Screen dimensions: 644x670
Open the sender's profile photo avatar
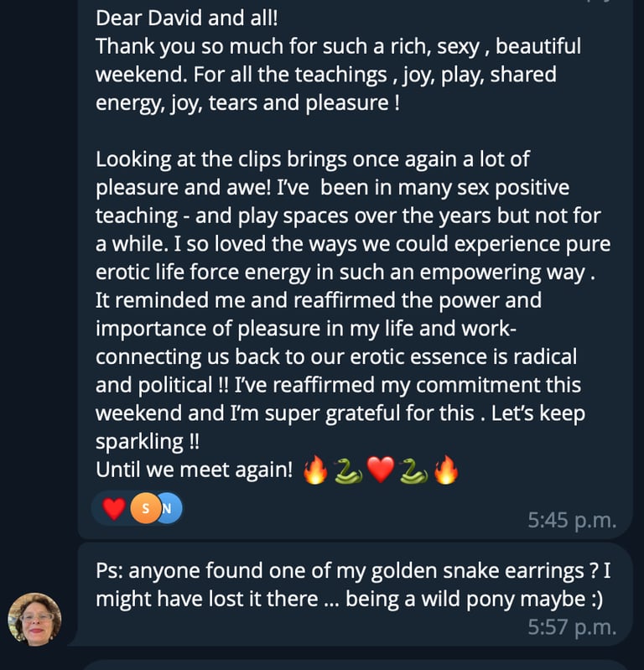point(34,619)
